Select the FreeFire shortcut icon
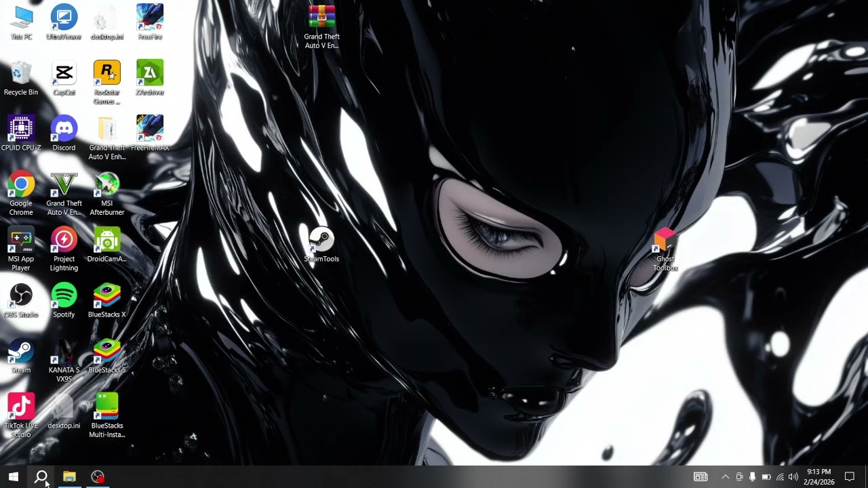This screenshot has width=868, height=488. click(150, 22)
